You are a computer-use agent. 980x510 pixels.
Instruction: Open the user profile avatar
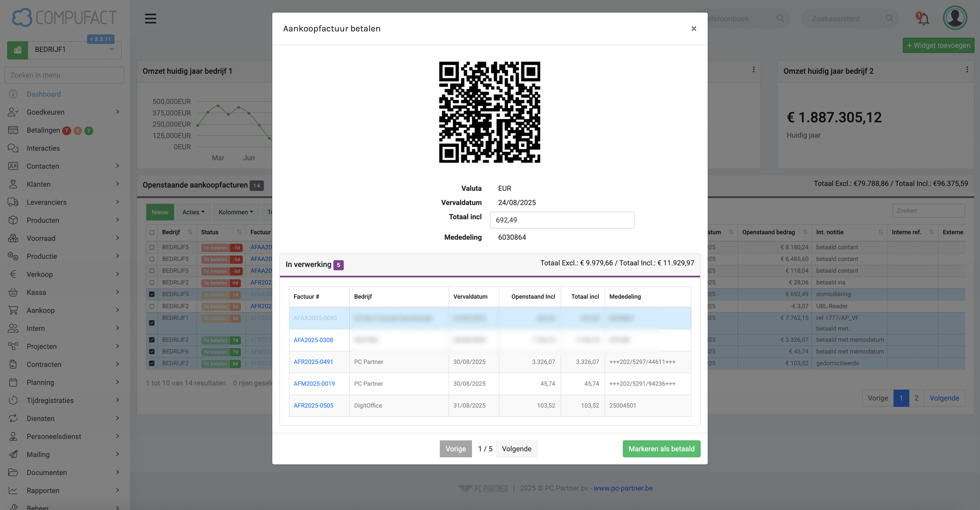[955, 17]
